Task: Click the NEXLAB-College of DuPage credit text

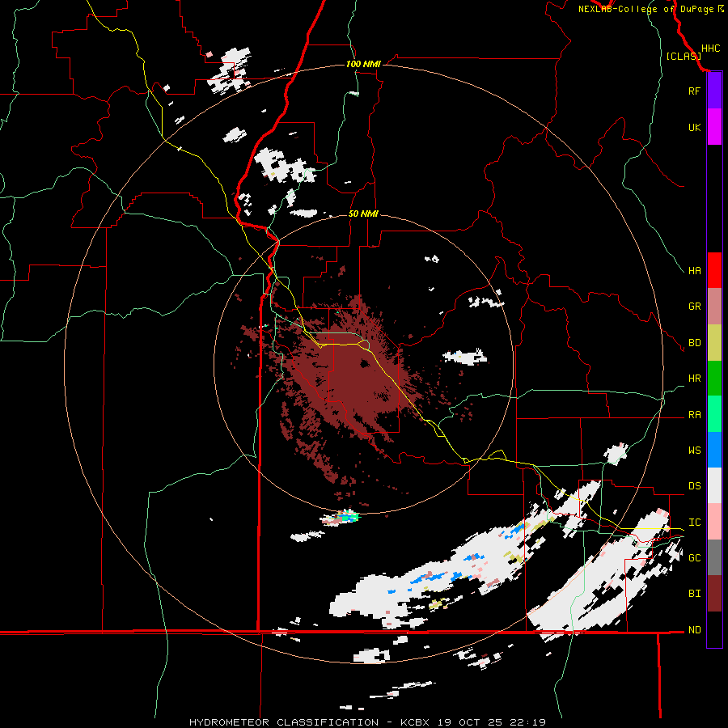Action: click(646, 9)
